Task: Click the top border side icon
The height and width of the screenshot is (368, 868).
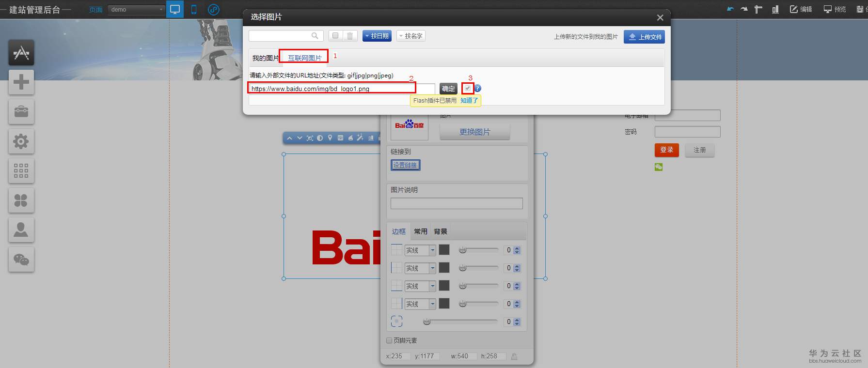Action: pos(396,250)
